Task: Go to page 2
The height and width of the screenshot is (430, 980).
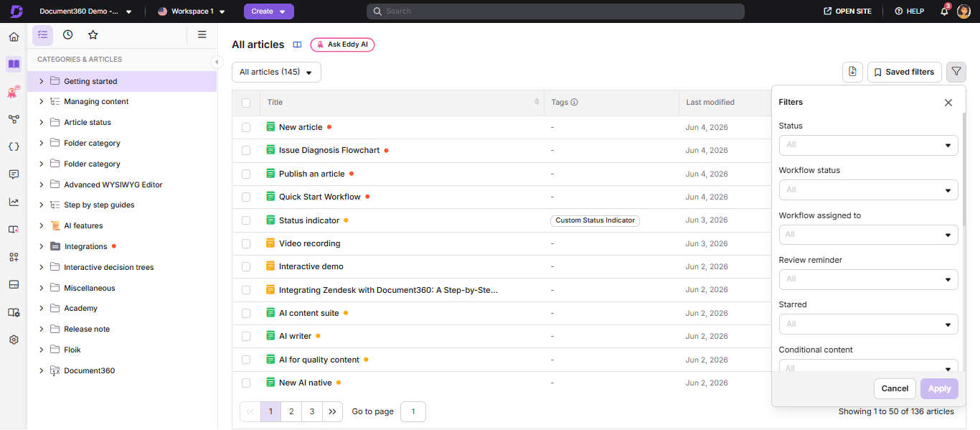Action: click(291, 411)
